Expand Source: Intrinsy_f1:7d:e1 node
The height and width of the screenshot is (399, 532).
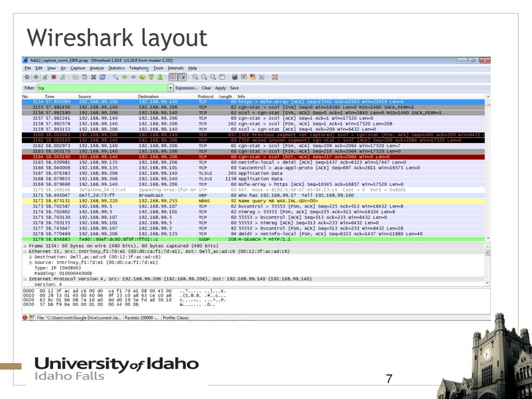pos(31,263)
